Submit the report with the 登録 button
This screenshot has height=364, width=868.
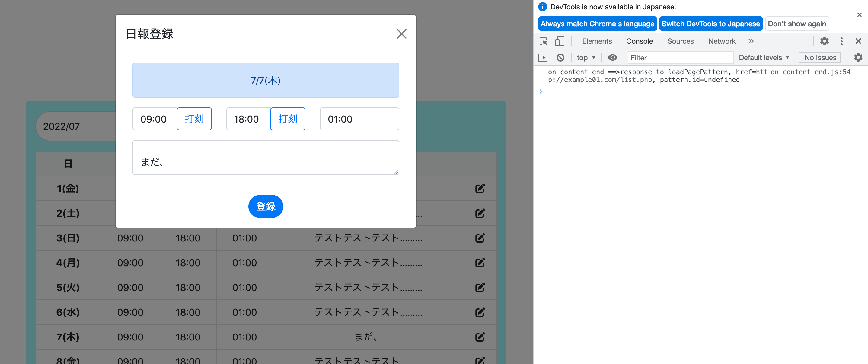[x=266, y=206]
